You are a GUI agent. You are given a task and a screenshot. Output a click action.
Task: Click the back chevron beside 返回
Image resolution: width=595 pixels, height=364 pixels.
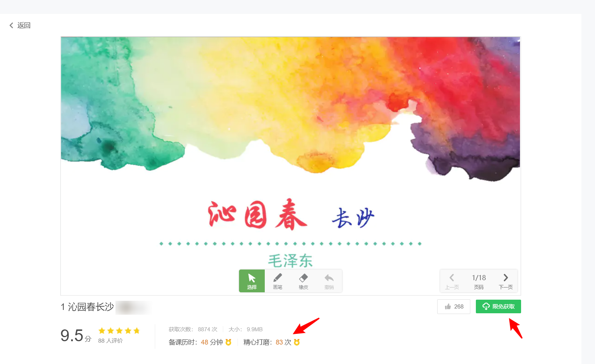point(11,25)
